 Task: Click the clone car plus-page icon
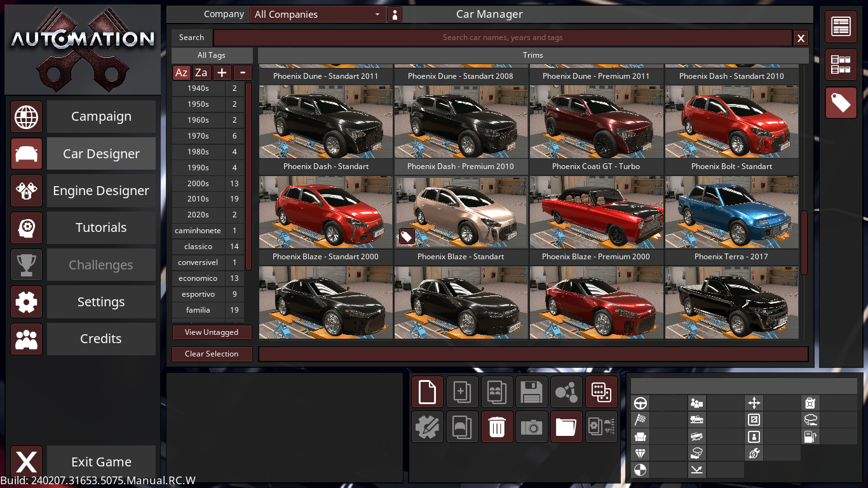tap(462, 391)
